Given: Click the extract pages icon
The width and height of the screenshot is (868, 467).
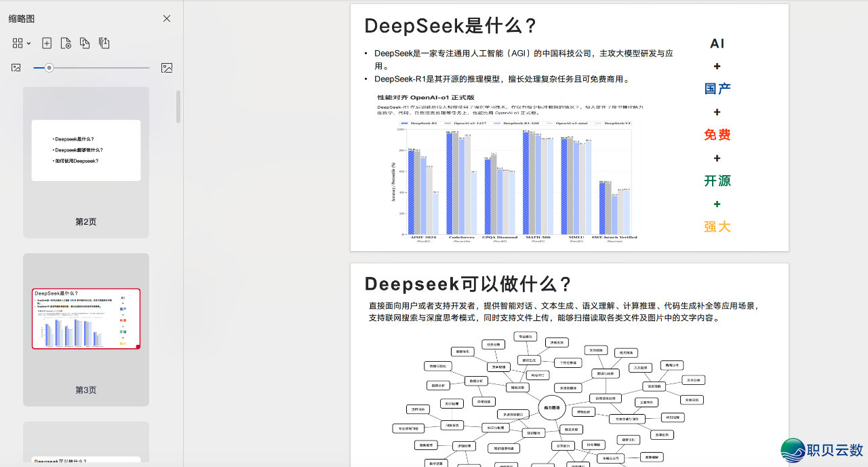Looking at the screenshot, I should [104, 43].
